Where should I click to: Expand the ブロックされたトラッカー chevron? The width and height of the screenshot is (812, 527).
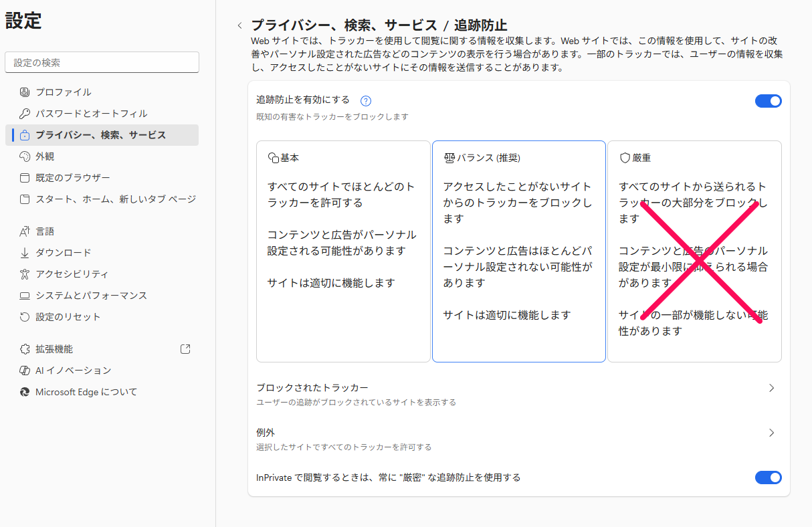pos(771,388)
